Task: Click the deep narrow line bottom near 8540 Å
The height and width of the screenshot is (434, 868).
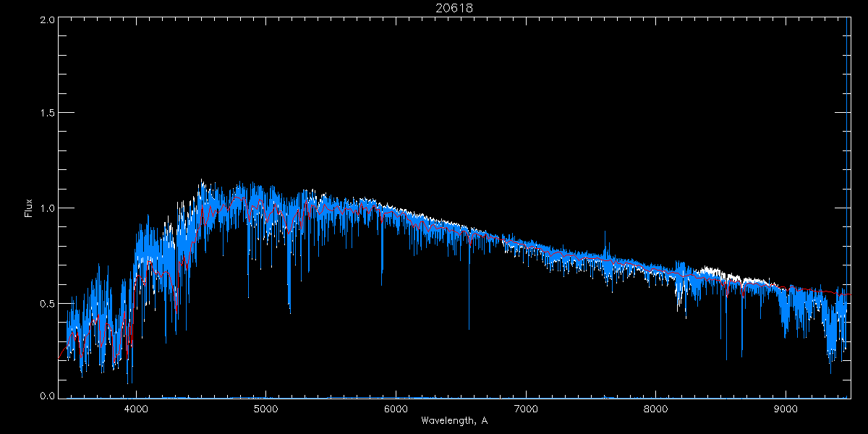Action: click(726, 358)
